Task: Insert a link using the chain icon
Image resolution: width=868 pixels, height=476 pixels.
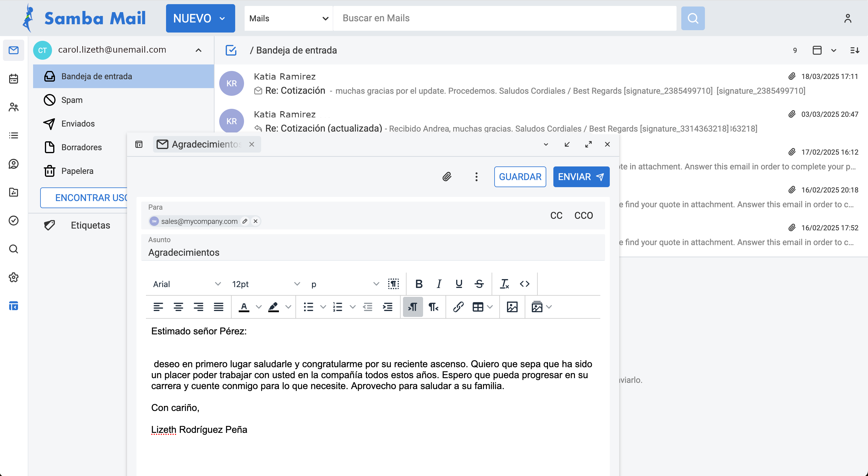Action: [458, 307]
